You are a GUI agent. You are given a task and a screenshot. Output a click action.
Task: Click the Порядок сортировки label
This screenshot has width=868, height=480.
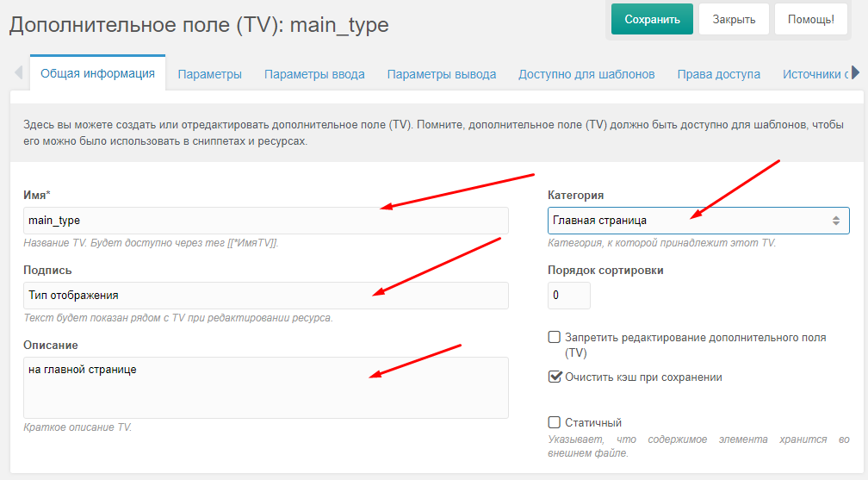pos(605,271)
